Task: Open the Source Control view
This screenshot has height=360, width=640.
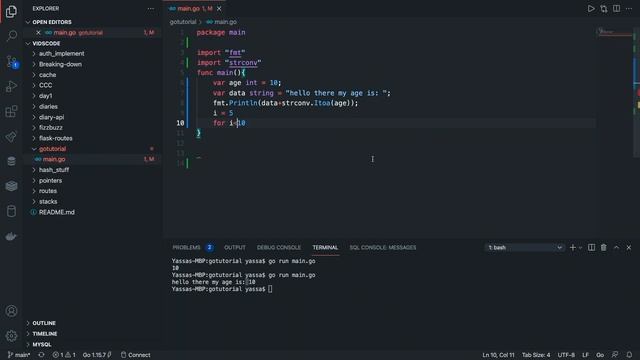Action: 11,61
